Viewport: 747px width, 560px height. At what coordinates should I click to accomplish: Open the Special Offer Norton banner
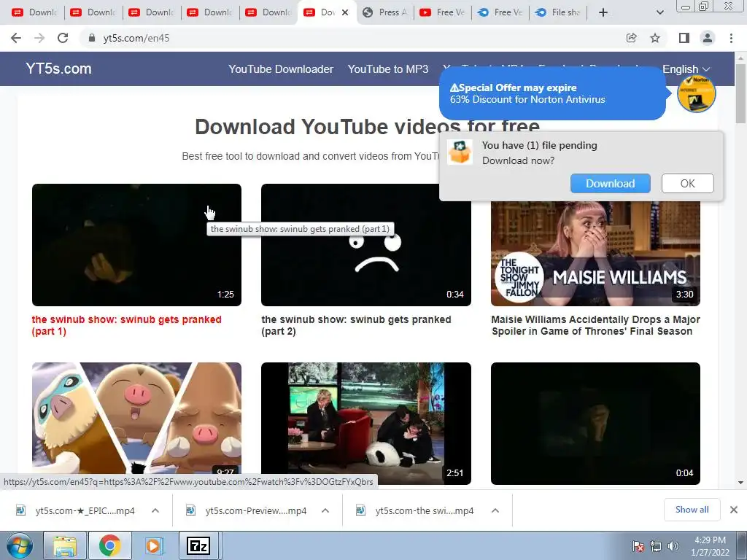pyautogui.click(x=552, y=93)
